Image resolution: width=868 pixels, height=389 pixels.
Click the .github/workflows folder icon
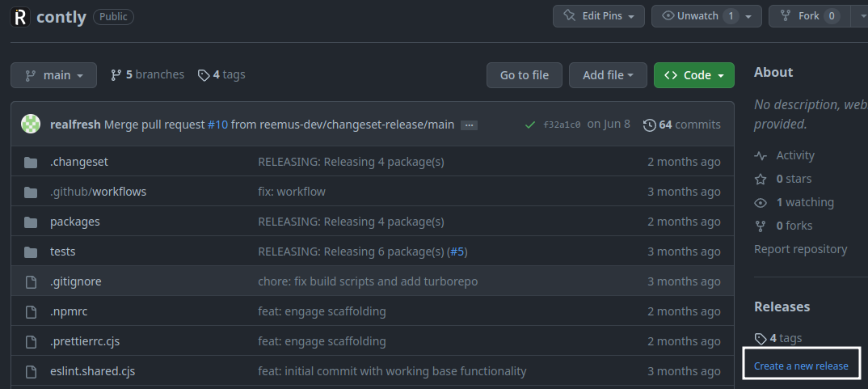tap(31, 192)
